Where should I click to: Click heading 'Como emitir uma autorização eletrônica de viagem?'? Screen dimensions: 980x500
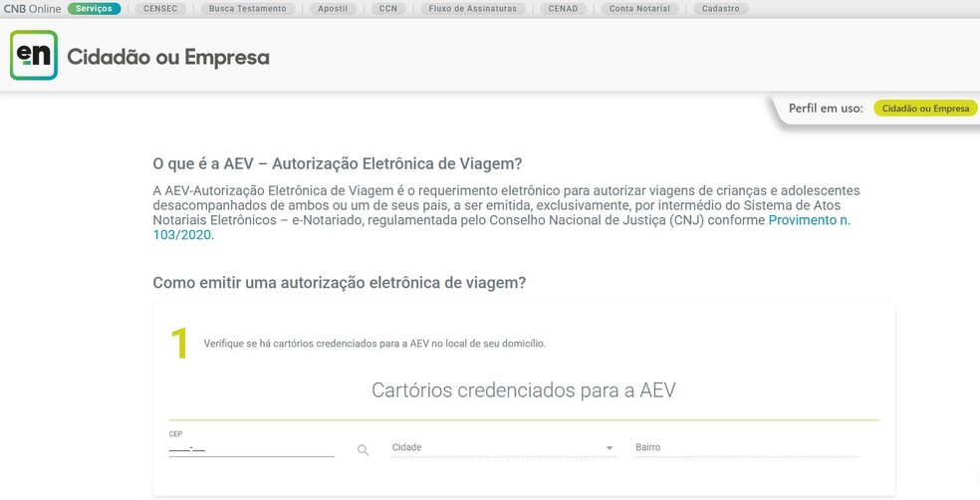pyautogui.click(x=340, y=283)
